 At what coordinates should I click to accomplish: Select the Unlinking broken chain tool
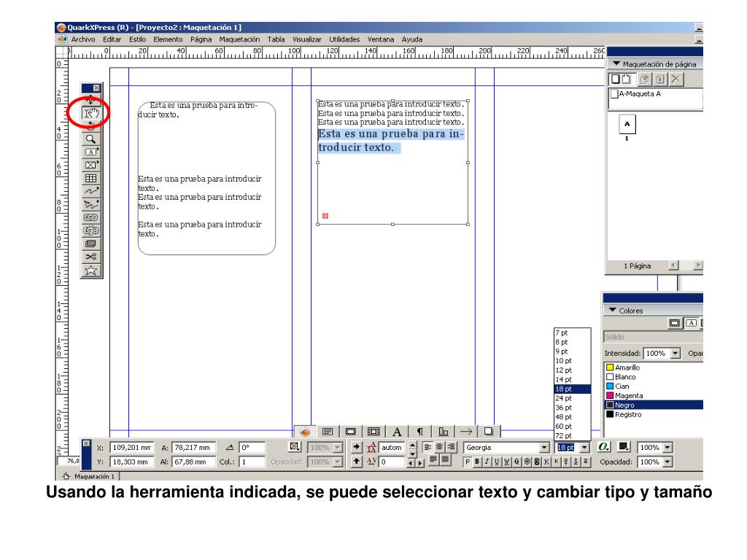coord(90,230)
